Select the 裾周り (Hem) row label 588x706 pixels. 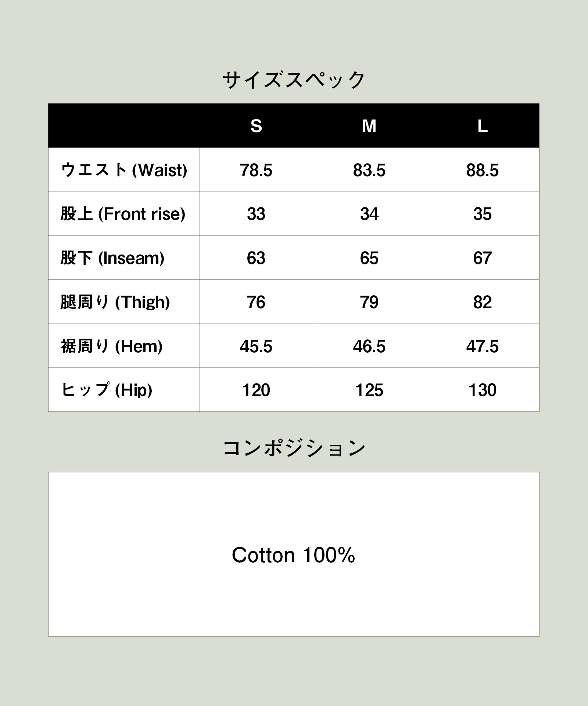[111, 346]
